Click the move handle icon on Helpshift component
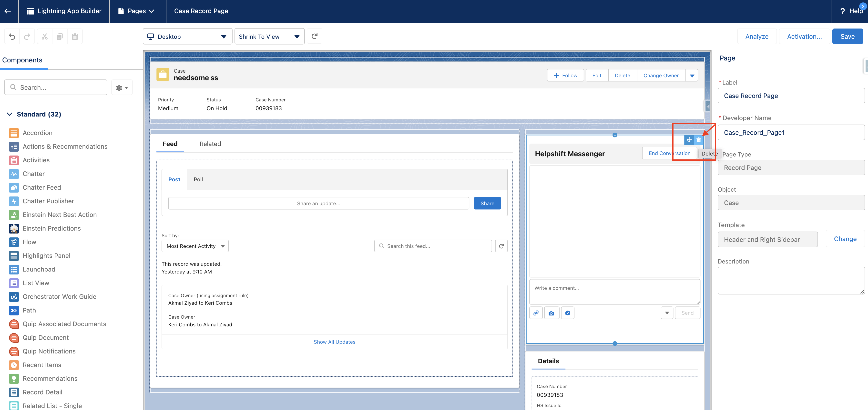The height and width of the screenshot is (410, 868). pos(689,140)
